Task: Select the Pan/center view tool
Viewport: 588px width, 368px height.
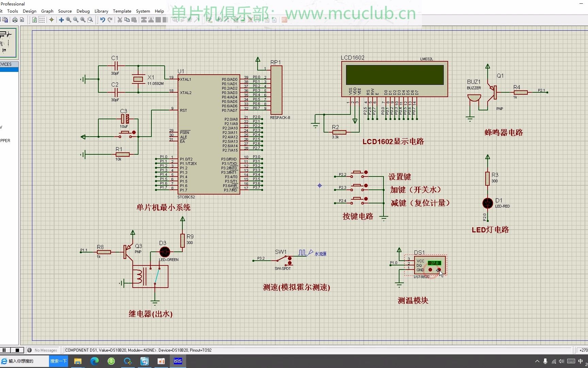Action: point(62,20)
